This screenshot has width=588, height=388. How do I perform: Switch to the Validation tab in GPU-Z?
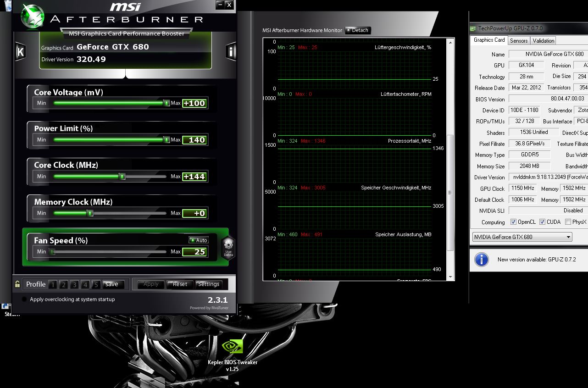544,41
